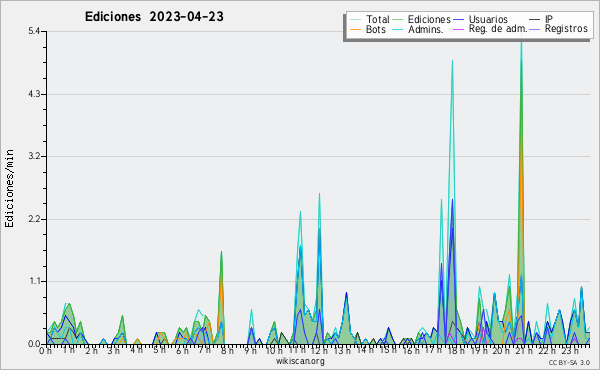Click the chart title "Ediciones 2023-04-23"
The width and height of the screenshot is (600, 370).
[x=154, y=17]
